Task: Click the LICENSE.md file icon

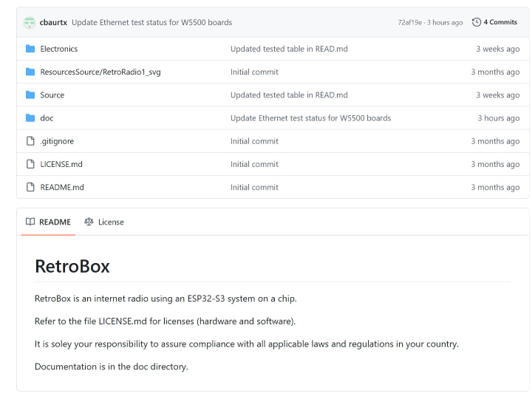Action: point(30,164)
